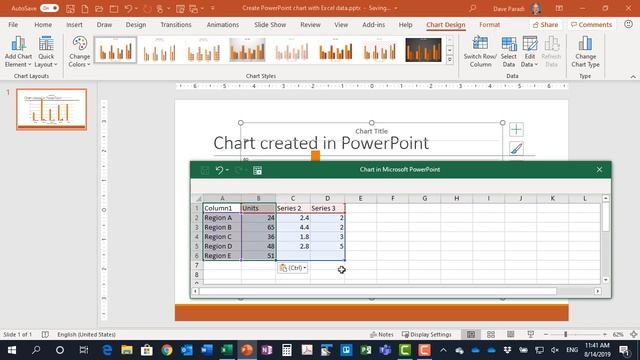Click the spell-check icon in status bar
The width and height of the screenshot is (640, 360).
click(45, 334)
